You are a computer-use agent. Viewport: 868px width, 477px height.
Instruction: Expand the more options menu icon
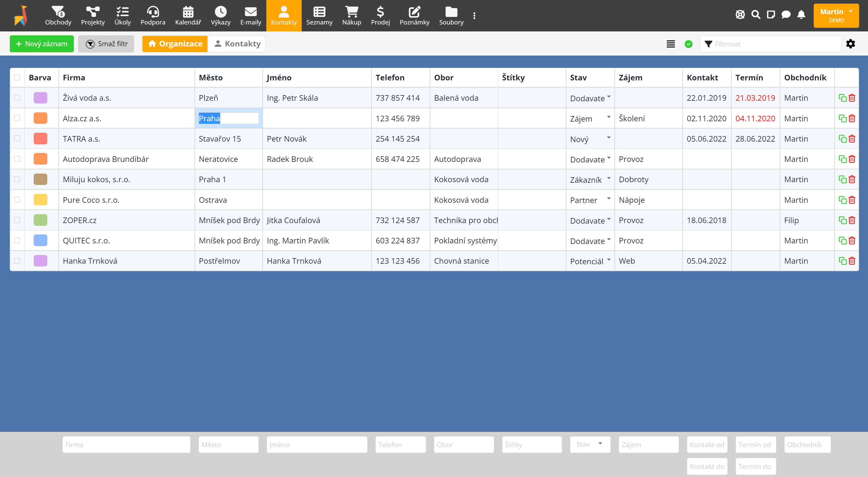point(475,16)
